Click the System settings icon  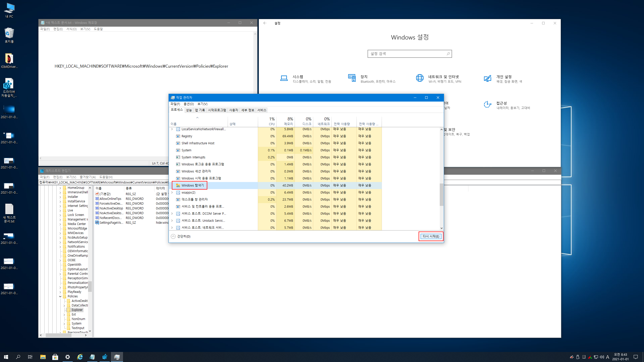click(x=284, y=78)
